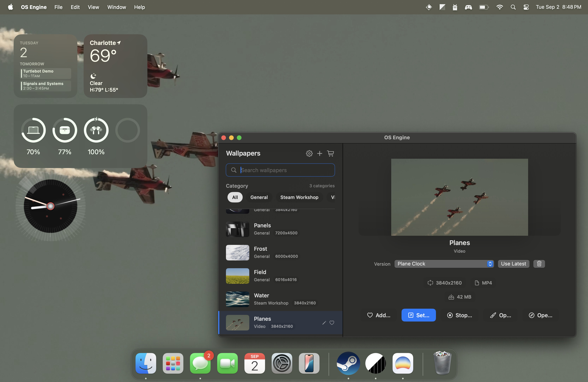This screenshot has height=382, width=588.
Task: Select the Water wallpaper thumbnail
Action: pyautogui.click(x=237, y=299)
